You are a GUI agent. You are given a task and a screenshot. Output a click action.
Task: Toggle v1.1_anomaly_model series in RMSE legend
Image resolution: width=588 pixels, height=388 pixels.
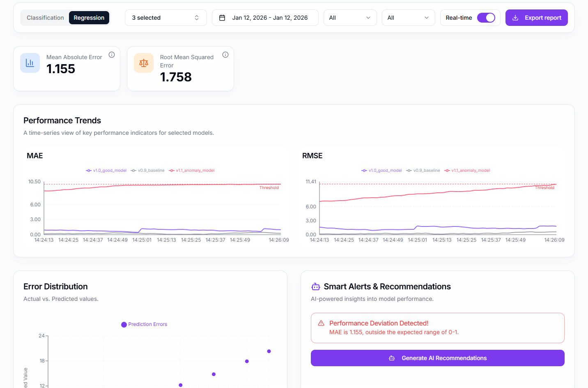click(467, 171)
